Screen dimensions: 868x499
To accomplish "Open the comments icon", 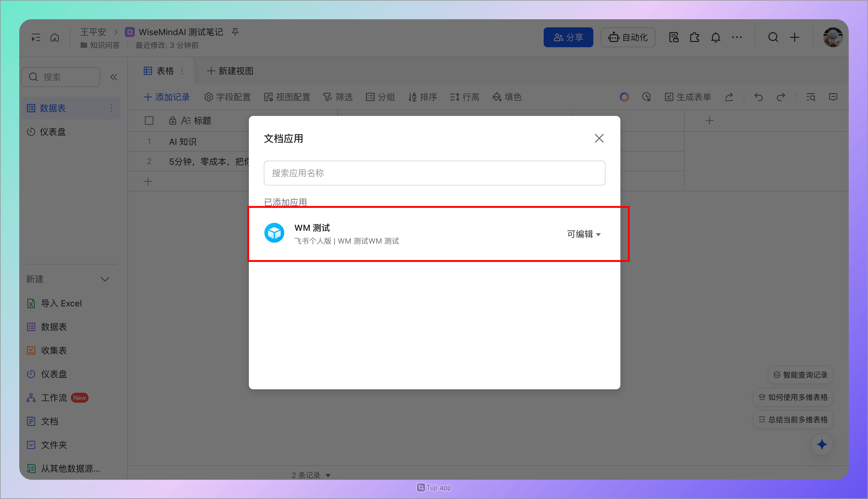I will 834,97.
